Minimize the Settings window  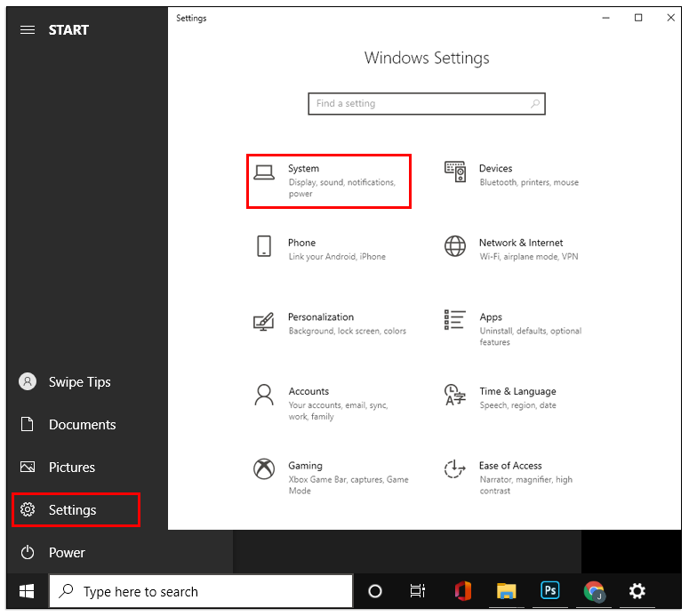[x=606, y=18]
